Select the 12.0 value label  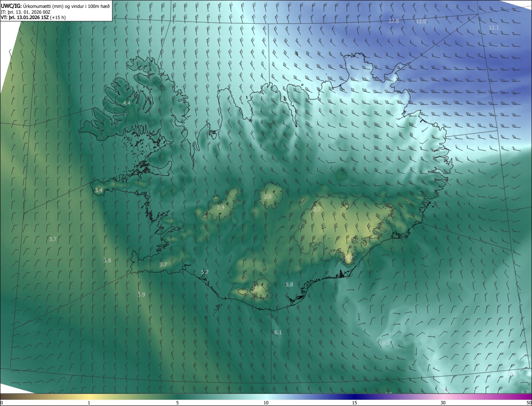coord(421,21)
